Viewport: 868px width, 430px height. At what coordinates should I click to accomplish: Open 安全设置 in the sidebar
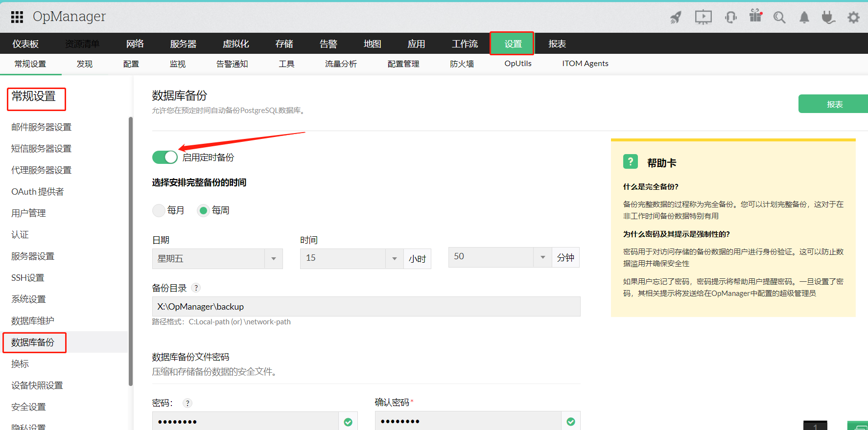pyautogui.click(x=28, y=407)
